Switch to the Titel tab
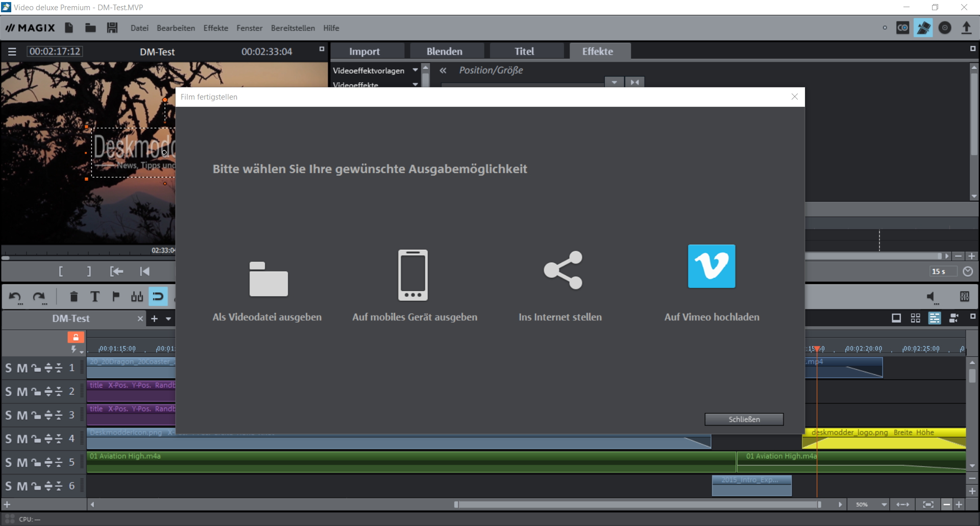 point(524,52)
